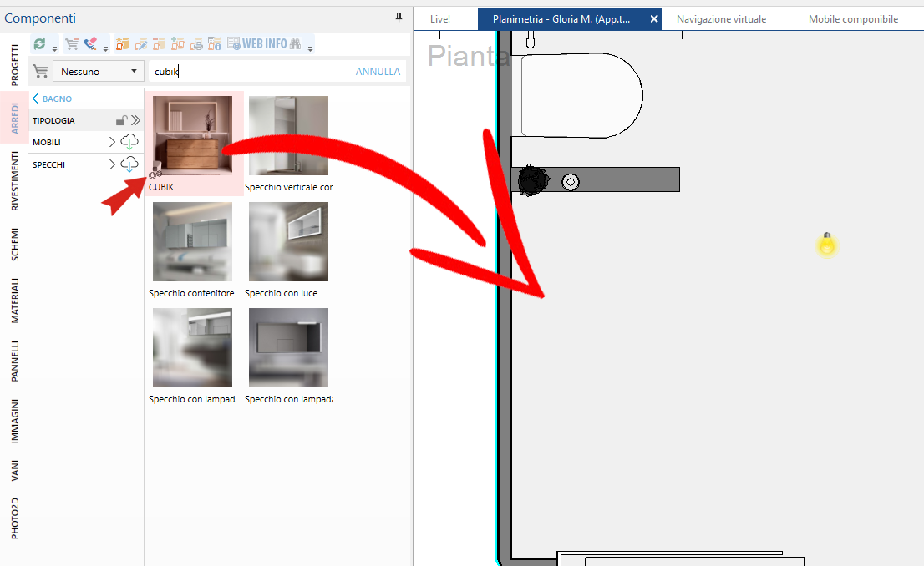Open the PHOTO2D side tab
924x566 pixels.
click(x=15, y=518)
